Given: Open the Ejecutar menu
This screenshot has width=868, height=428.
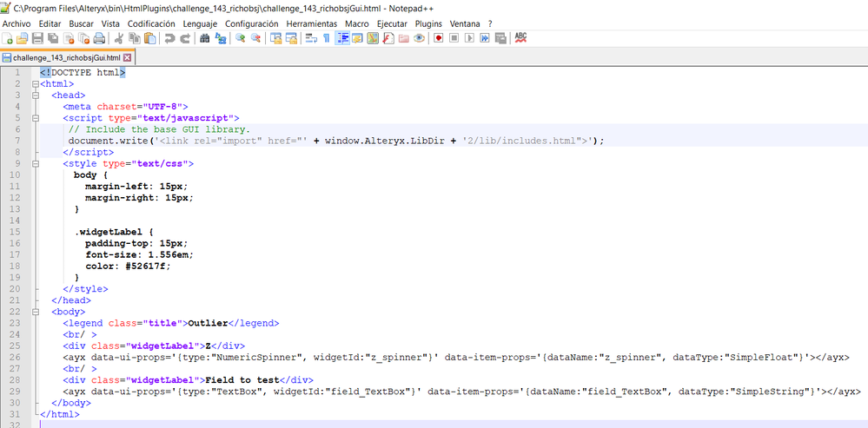Looking at the screenshot, I should coord(392,23).
